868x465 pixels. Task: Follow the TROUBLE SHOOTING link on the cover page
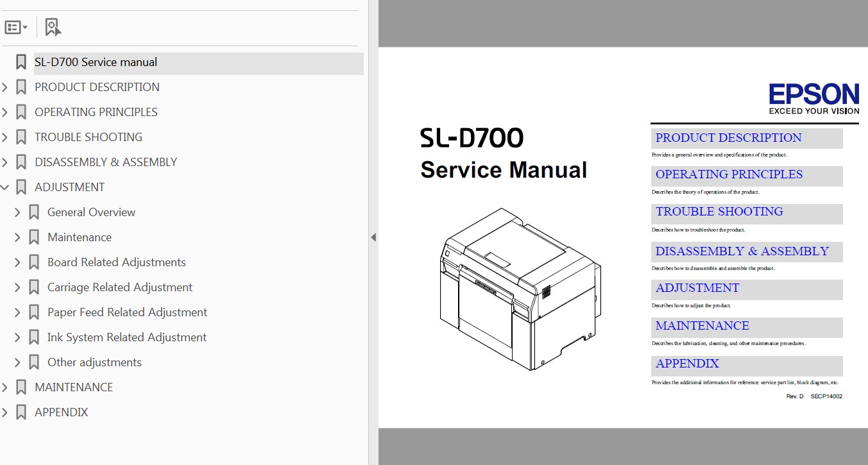pyautogui.click(x=719, y=212)
